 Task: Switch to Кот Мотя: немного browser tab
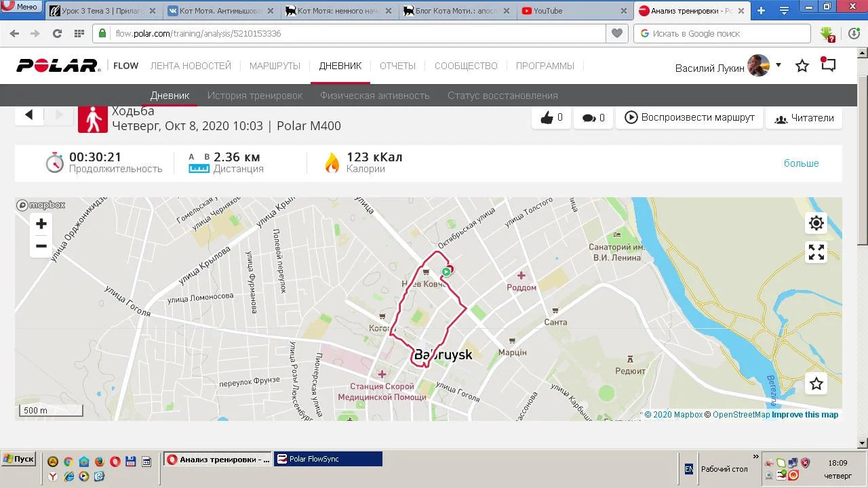click(338, 11)
